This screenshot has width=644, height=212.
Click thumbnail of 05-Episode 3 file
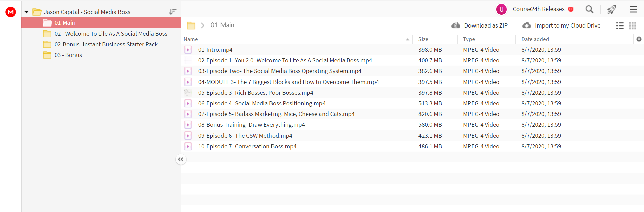(188, 93)
